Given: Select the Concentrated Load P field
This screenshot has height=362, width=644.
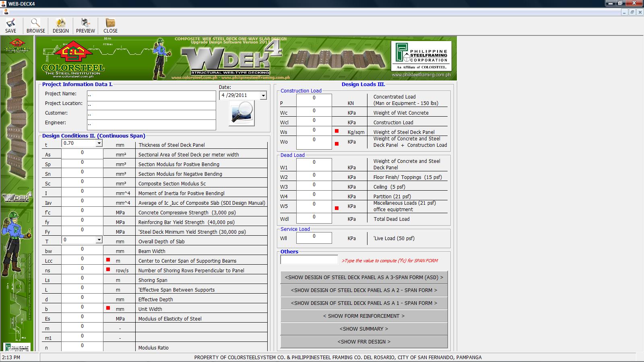Looking at the screenshot, I should [314, 100].
